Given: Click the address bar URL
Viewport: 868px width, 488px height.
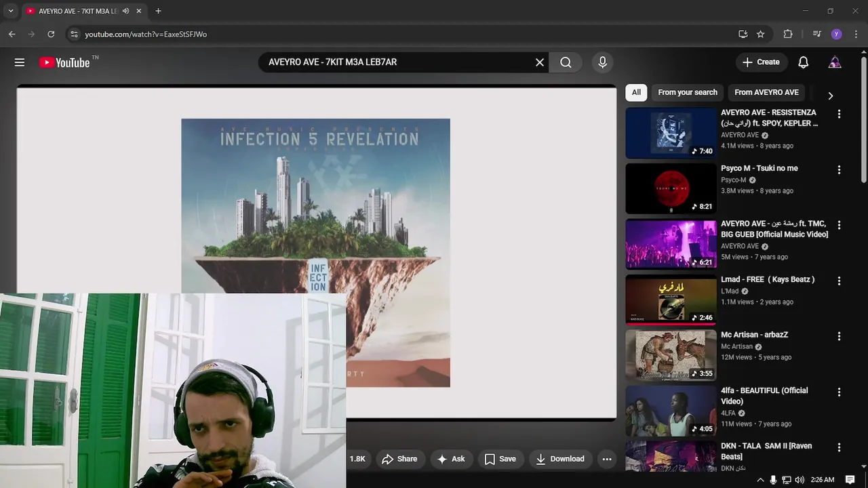Looking at the screenshot, I should (x=146, y=35).
